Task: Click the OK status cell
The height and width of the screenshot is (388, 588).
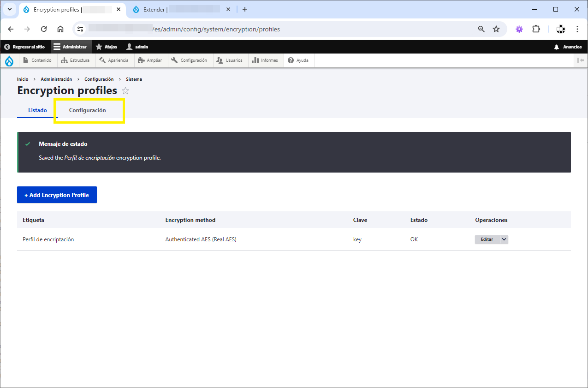Action: coord(414,239)
